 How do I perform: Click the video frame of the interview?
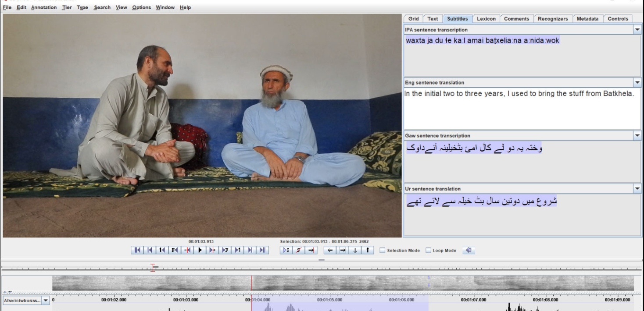(202, 126)
